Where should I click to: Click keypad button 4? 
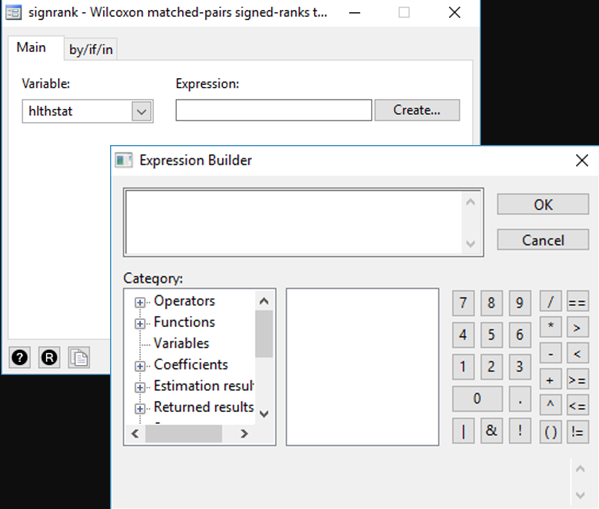tap(463, 335)
